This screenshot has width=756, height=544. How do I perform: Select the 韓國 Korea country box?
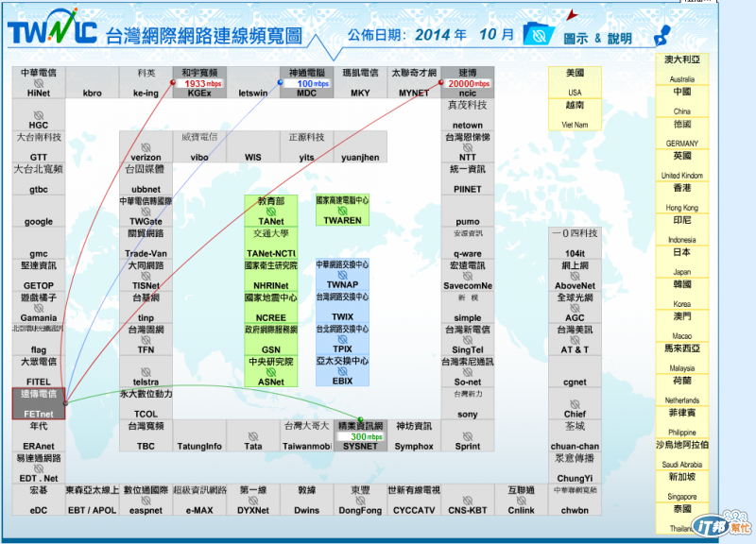(x=682, y=294)
